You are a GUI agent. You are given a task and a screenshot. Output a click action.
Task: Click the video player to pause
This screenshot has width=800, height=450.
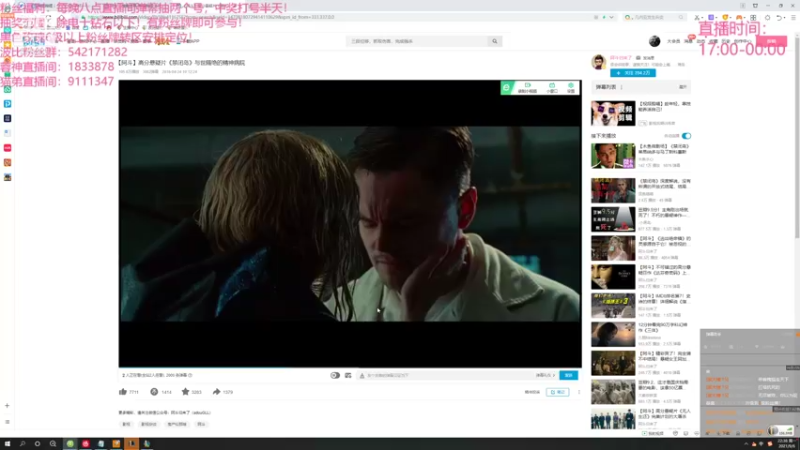pos(350,223)
